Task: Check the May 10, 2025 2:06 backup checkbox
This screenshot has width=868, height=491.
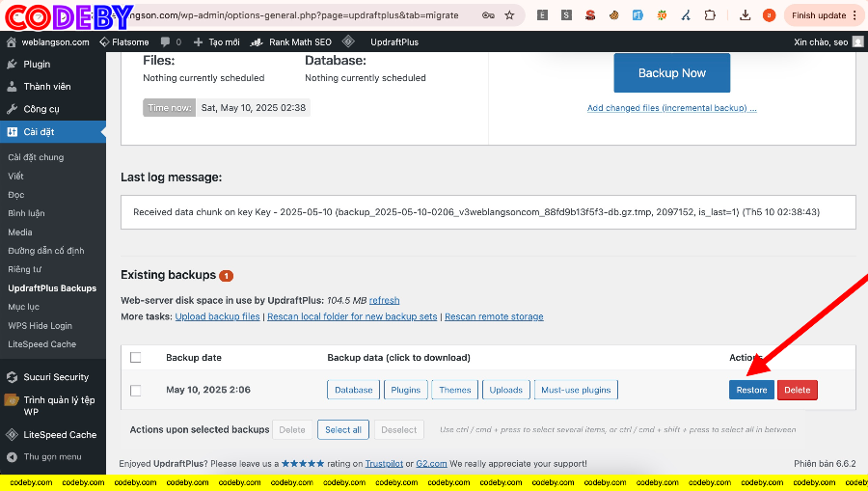Action: [135, 391]
